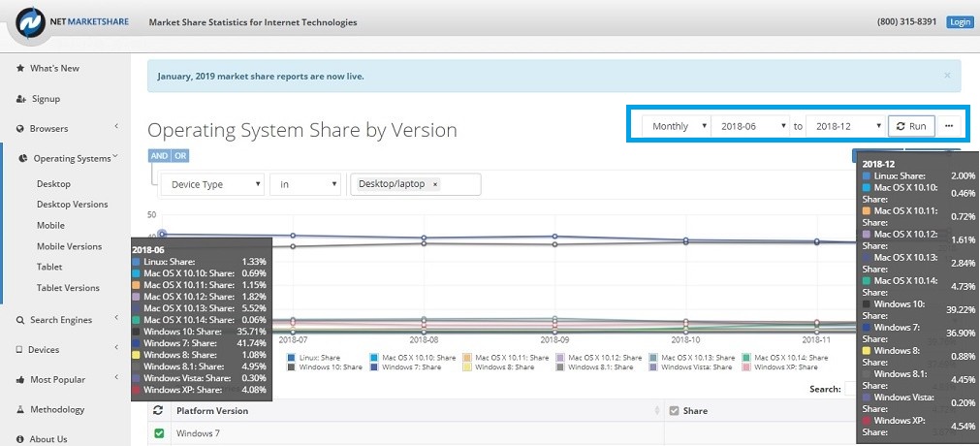This screenshot has height=446, width=980.
Task: Sort by the Platform Version column arrows
Action: click(x=657, y=411)
